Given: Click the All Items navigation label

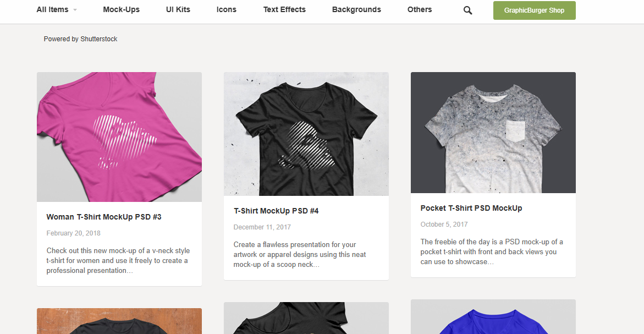Looking at the screenshot, I should pyautogui.click(x=52, y=9).
